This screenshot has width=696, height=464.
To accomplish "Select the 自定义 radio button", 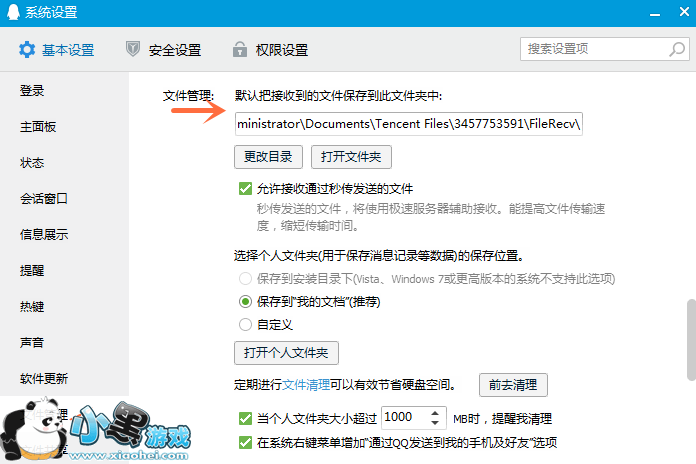I will pos(245,325).
